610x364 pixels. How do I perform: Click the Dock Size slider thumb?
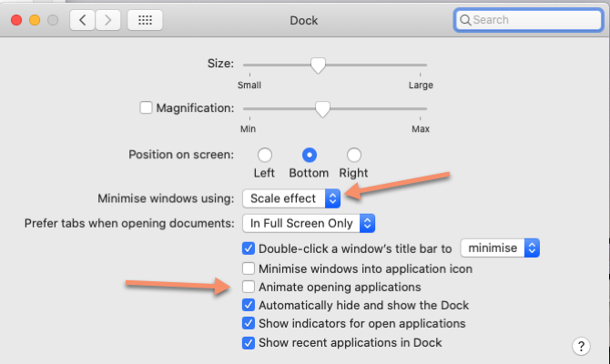click(x=318, y=66)
